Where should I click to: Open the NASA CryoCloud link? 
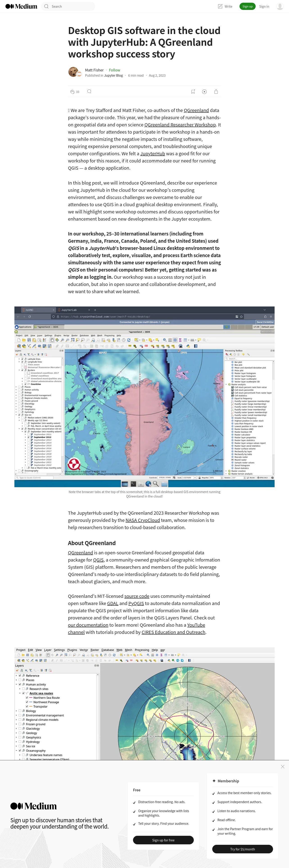pos(143,520)
